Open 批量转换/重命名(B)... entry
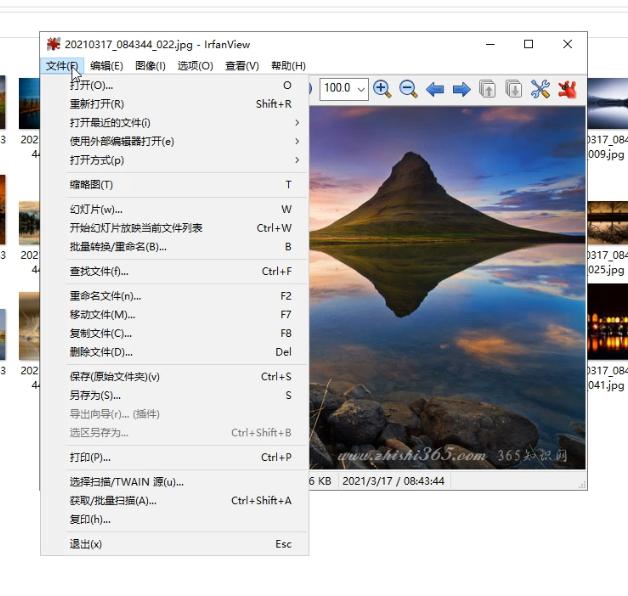This screenshot has width=628, height=596. tap(175, 247)
